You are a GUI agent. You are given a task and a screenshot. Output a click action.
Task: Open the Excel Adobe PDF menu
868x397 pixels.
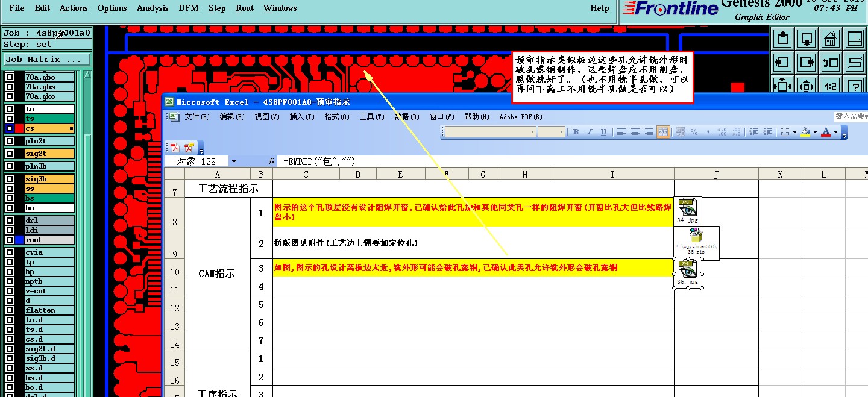click(x=521, y=117)
